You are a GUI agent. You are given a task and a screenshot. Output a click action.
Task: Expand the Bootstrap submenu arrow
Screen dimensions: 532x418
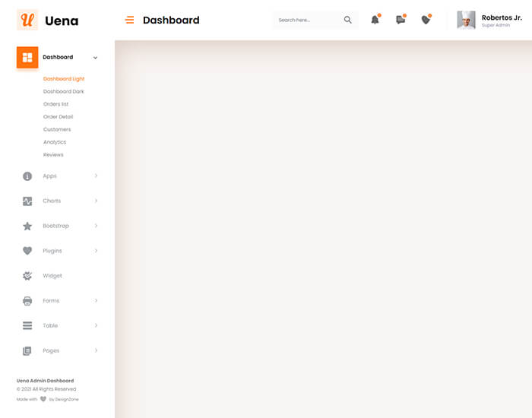(96, 226)
